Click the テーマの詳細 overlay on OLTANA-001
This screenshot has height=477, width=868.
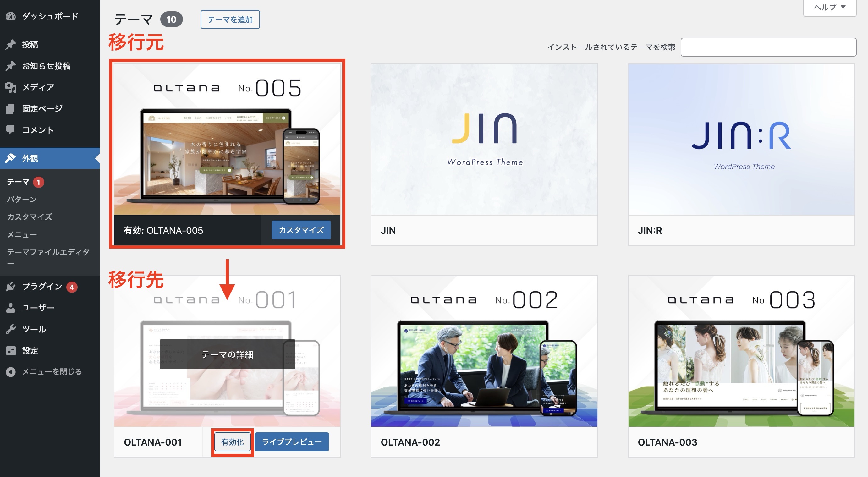[228, 354]
